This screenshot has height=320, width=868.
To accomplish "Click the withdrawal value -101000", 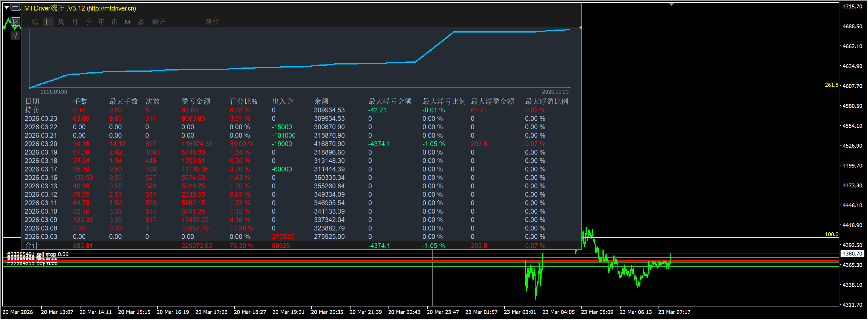I will 284,135.
